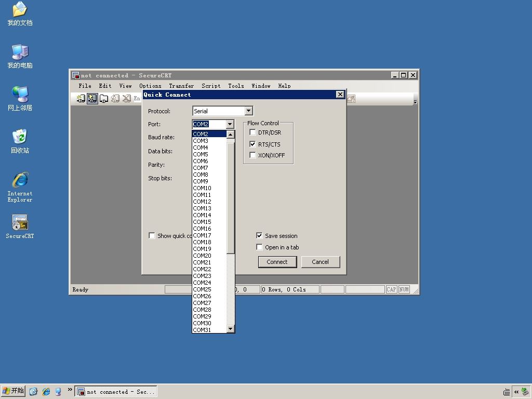Select COM7 from the port list

(x=209, y=168)
